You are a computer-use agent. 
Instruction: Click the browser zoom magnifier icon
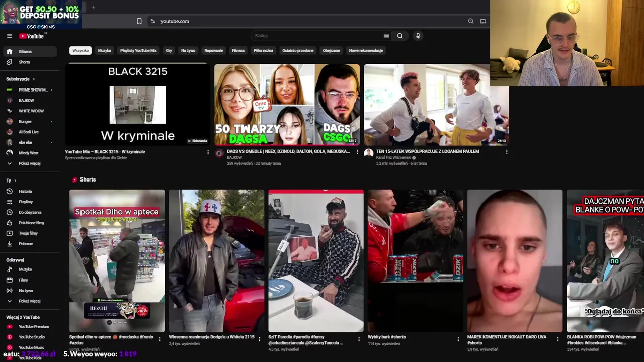pyautogui.click(x=471, y=21)
